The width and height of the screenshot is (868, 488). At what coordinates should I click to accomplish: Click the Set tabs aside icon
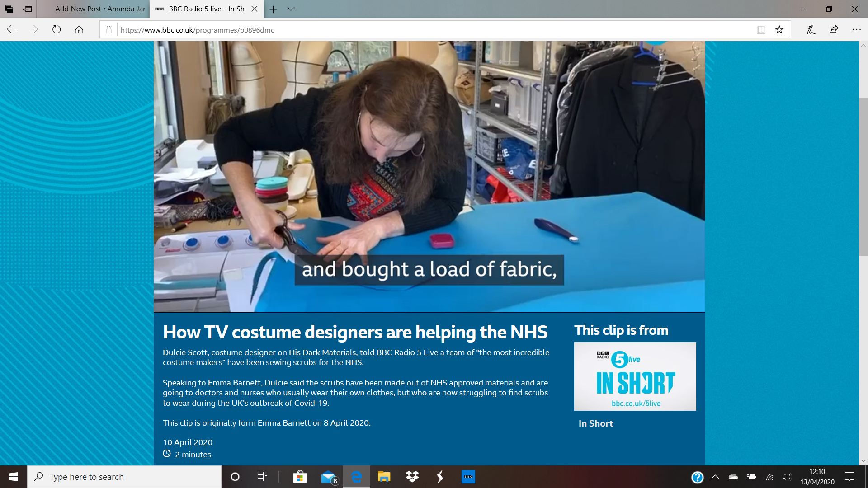(x=27, y=9)
